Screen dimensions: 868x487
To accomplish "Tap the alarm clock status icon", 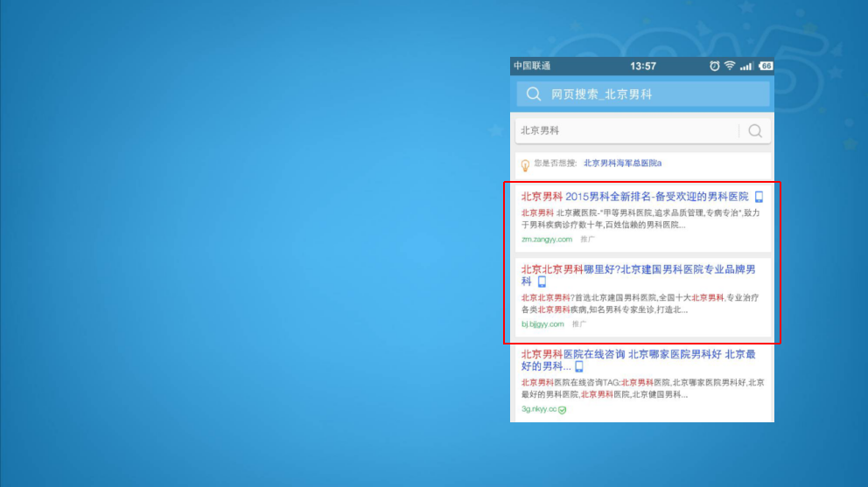I will (x=715, y=66).
